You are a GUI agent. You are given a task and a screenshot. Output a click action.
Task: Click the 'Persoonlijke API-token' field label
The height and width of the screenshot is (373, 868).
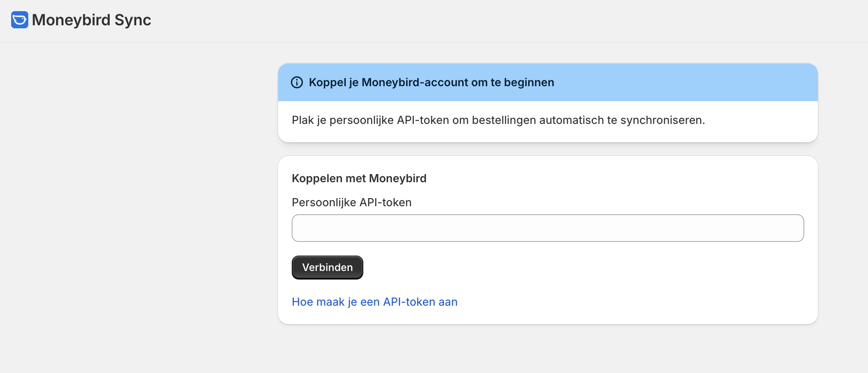coord(351,202)
